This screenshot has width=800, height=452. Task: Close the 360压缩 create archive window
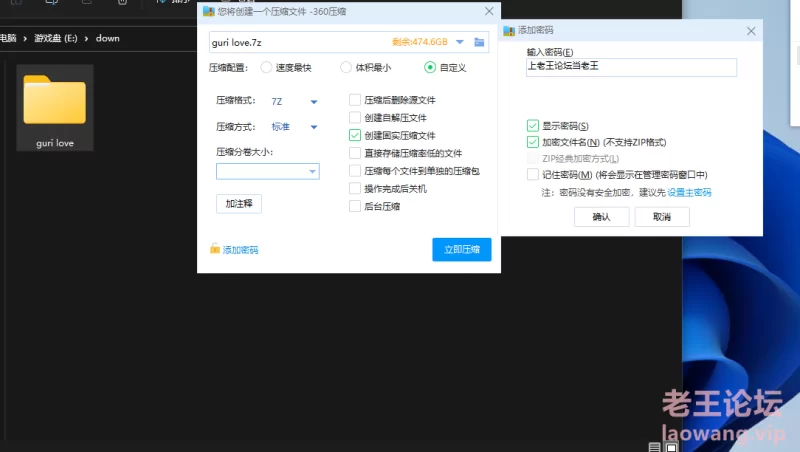point(489,12)
